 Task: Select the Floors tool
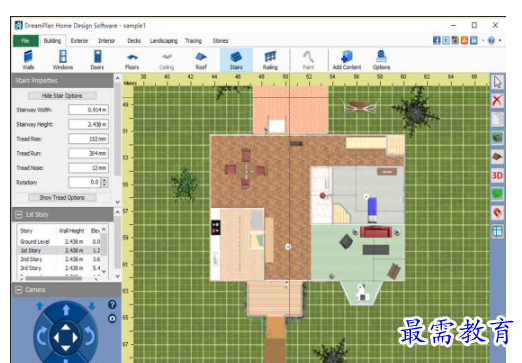click(132, 60)
